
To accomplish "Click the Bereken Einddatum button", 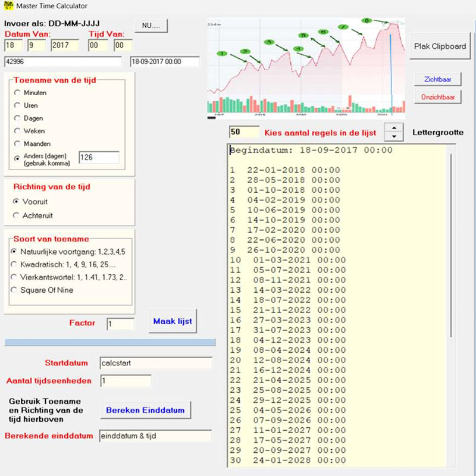I will (145, 410).
